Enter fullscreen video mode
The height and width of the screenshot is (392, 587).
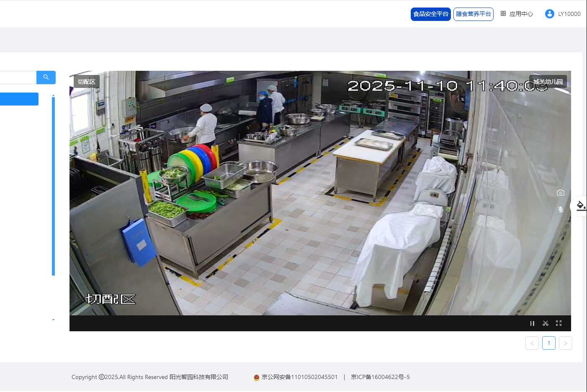[559, 323]
